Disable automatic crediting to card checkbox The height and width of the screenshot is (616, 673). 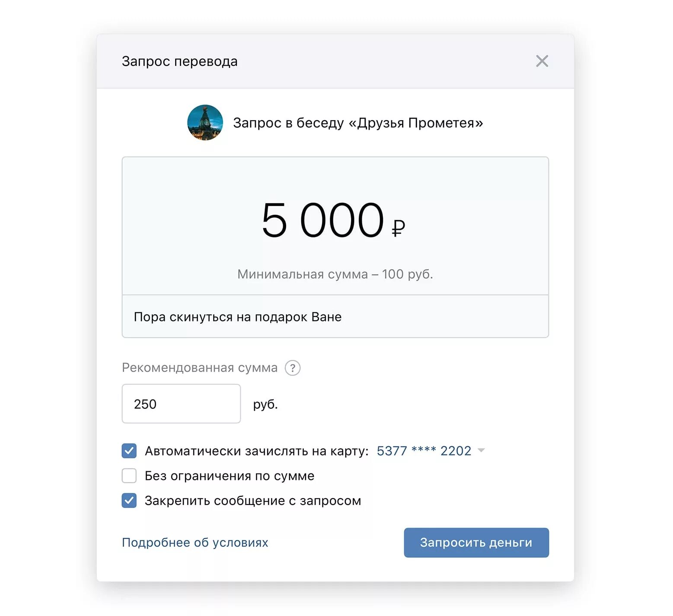(129, 451)
